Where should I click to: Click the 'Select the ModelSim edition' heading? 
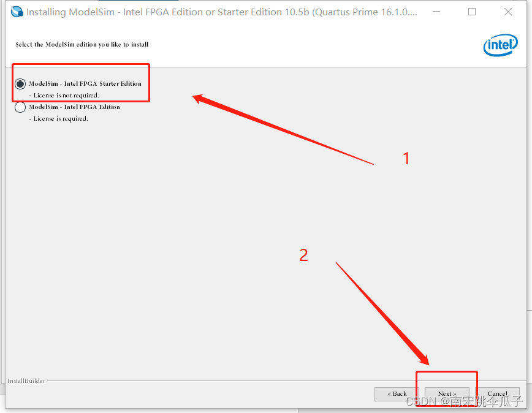(x=82, y=44)
